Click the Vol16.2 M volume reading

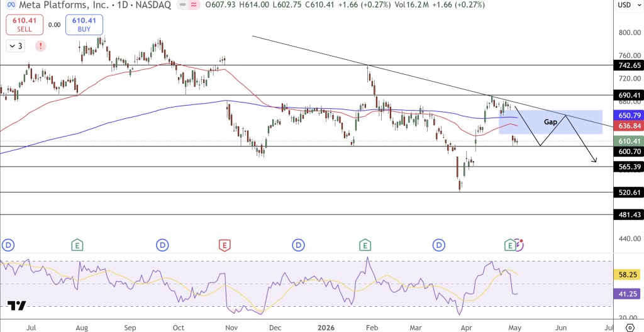pos(411,5)
